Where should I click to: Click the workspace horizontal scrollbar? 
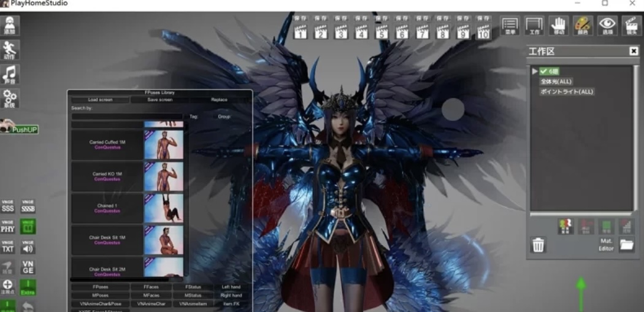581,215
